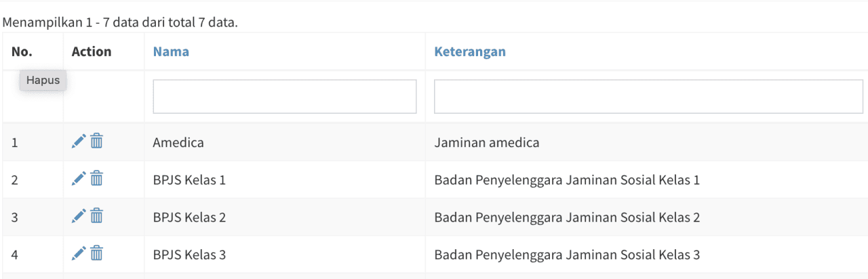Viewport: 868px width, 279px height.
Task: Open edit for BPJS Kelas 2
Action: (x=79, y=216)
